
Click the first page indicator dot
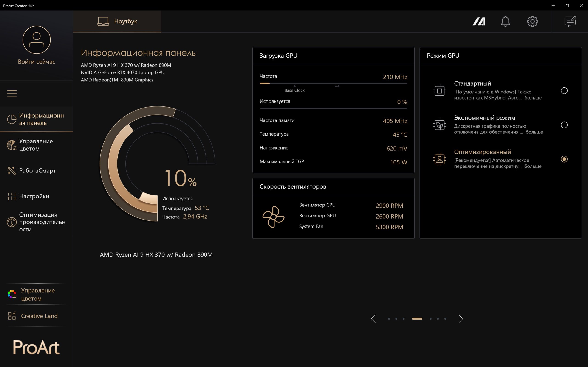point(389,319)
